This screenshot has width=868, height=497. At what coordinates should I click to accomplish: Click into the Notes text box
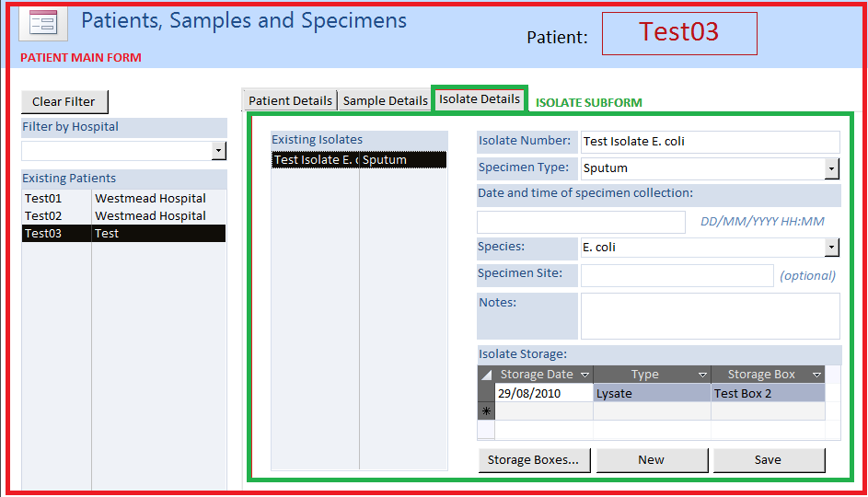710,316
